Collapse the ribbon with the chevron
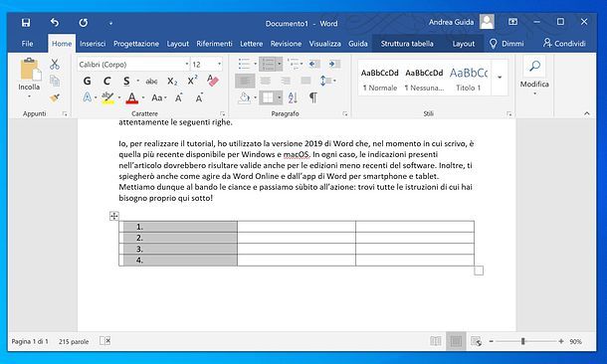 pyautogui.click(x=587, y=113)
